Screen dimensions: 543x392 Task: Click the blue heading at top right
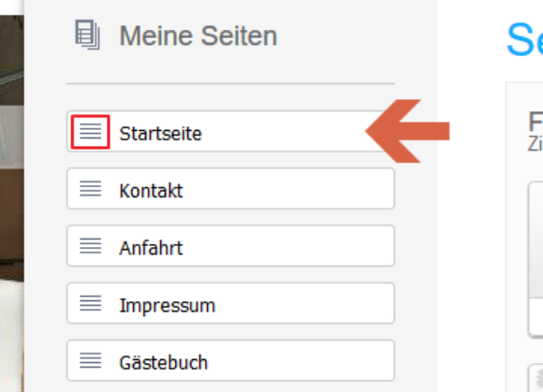pos(524,39)
